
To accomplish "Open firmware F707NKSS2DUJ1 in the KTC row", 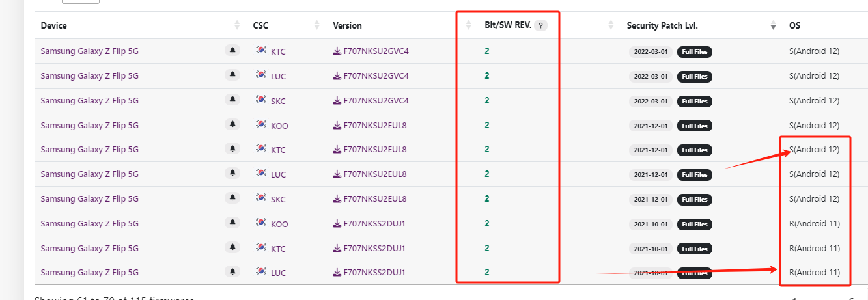I will [369, 248].
